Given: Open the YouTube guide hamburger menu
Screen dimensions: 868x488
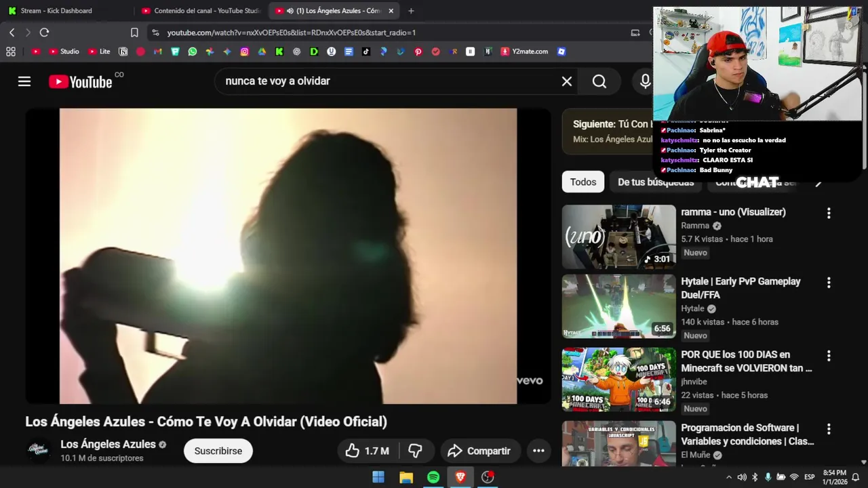Looking at the screenshot, I should tap(24, 81).
